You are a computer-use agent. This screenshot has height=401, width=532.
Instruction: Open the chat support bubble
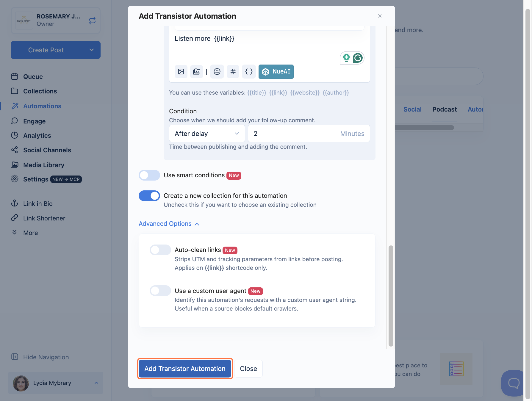coord(514,383)
